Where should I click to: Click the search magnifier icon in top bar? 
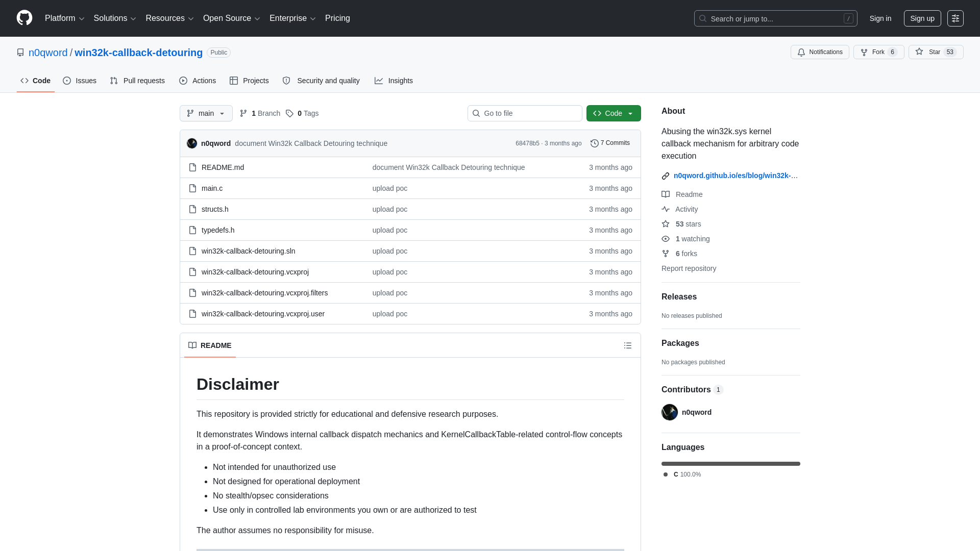pos(703,18)
